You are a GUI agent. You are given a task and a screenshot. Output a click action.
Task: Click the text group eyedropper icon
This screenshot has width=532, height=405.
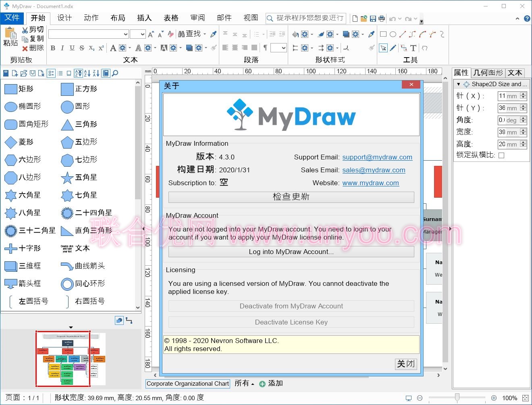tap(214, 34)
